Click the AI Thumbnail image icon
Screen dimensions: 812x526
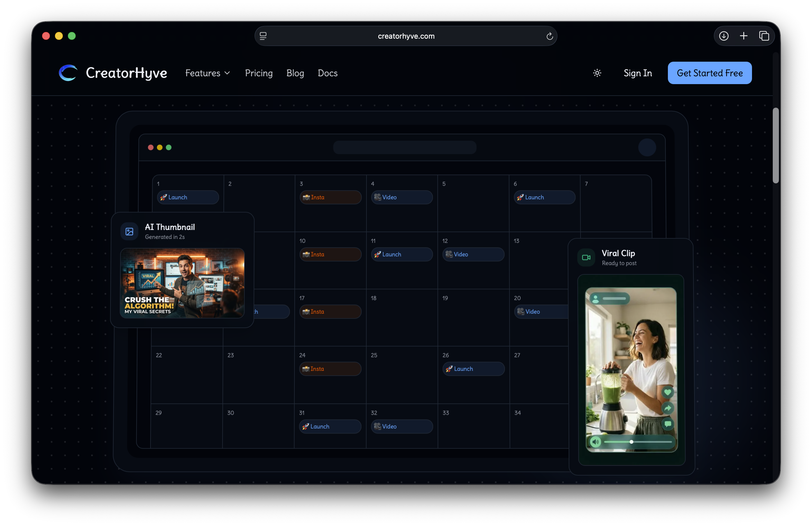pos(129,232)
